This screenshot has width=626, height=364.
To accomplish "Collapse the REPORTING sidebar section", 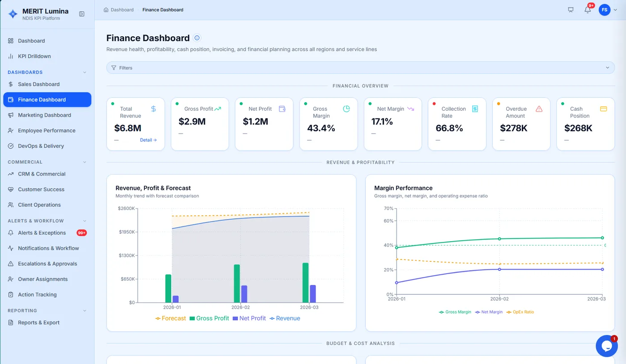I will (x=85, y=311).
